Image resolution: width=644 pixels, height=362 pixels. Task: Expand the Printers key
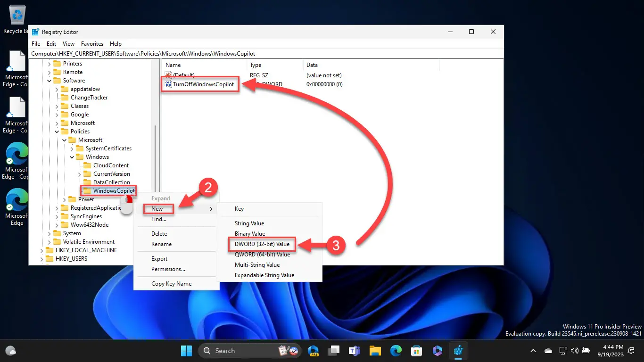[x=50, y=64]
